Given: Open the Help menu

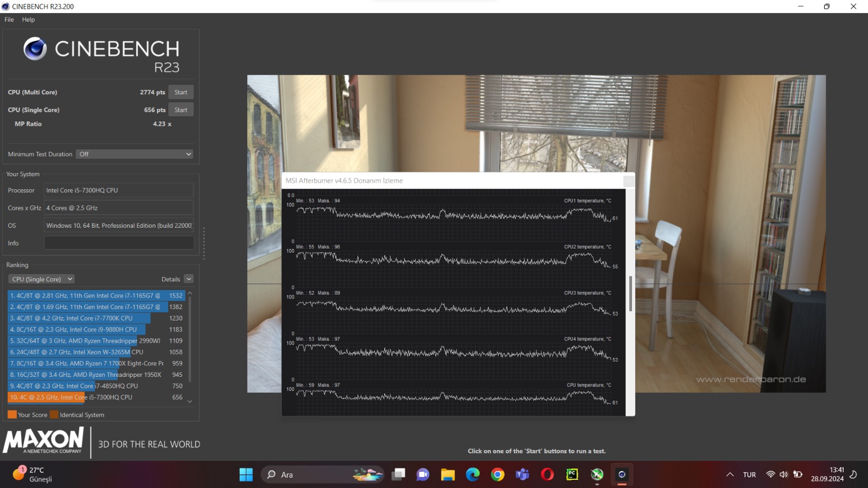Looking at the screenshot, I should (28, 20).
